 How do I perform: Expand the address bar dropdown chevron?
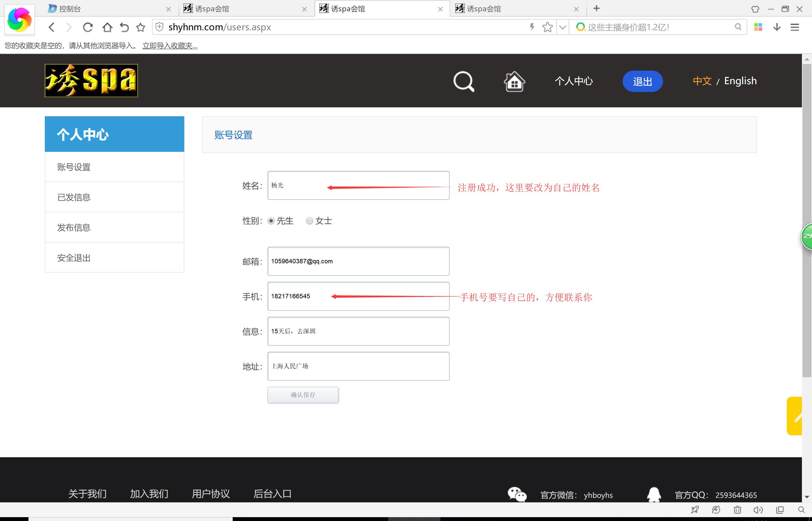point(562,27)
